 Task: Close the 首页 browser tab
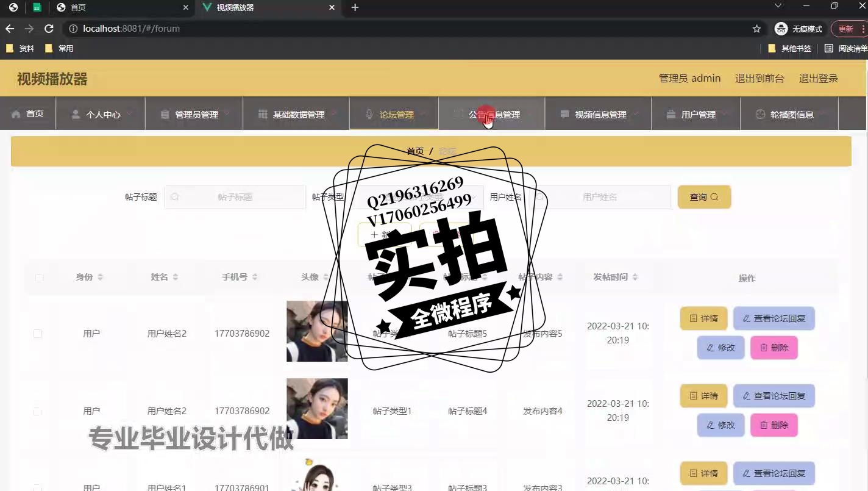(x=186, y=8)
